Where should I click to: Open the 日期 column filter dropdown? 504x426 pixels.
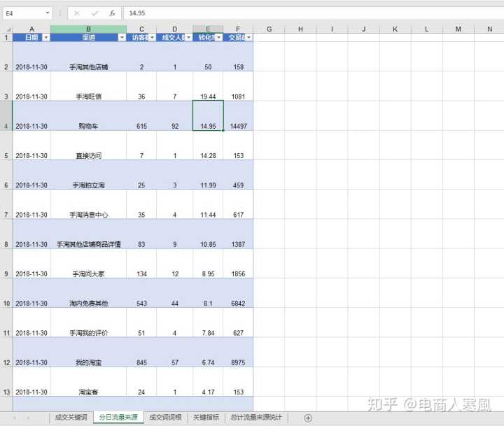(x=46, y=38)
